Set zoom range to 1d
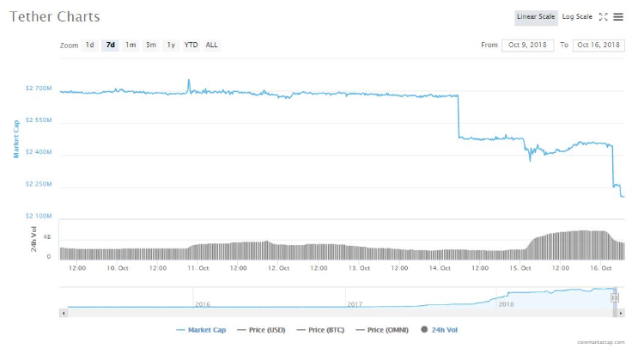Image resolution: width=644 pixels, height=355 pixels. click(90, 46)
